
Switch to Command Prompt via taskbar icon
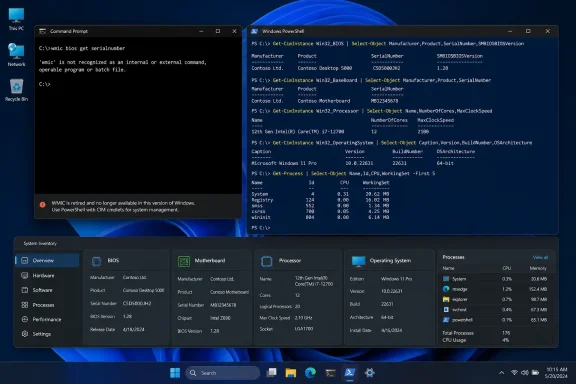point(330,373)
